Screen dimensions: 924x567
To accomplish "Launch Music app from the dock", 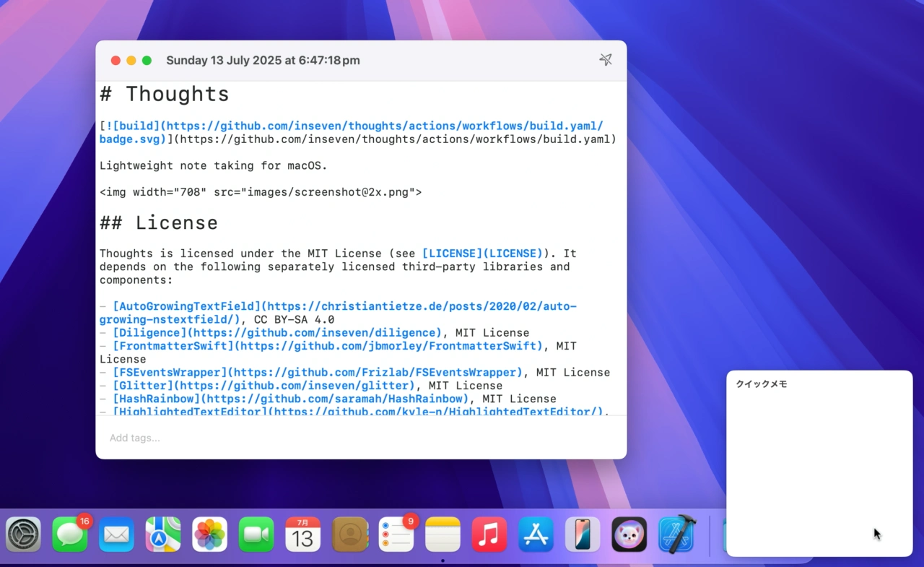I will coord(489,535).
